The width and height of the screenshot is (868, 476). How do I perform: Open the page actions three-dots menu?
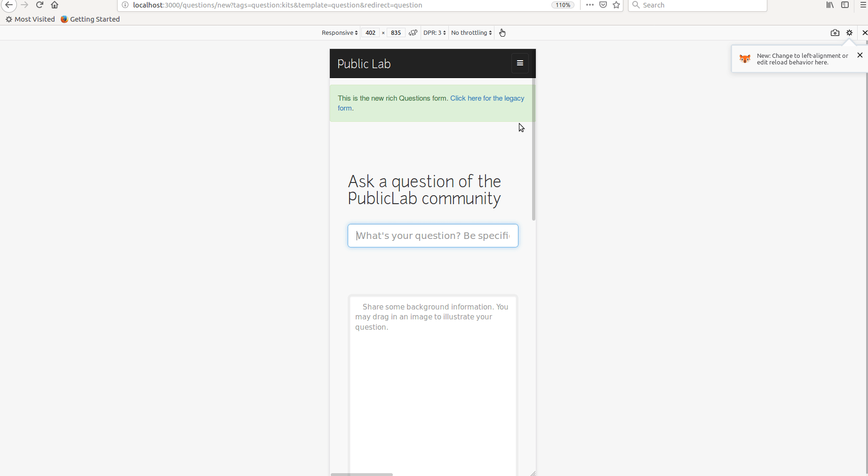pos(590,5)
